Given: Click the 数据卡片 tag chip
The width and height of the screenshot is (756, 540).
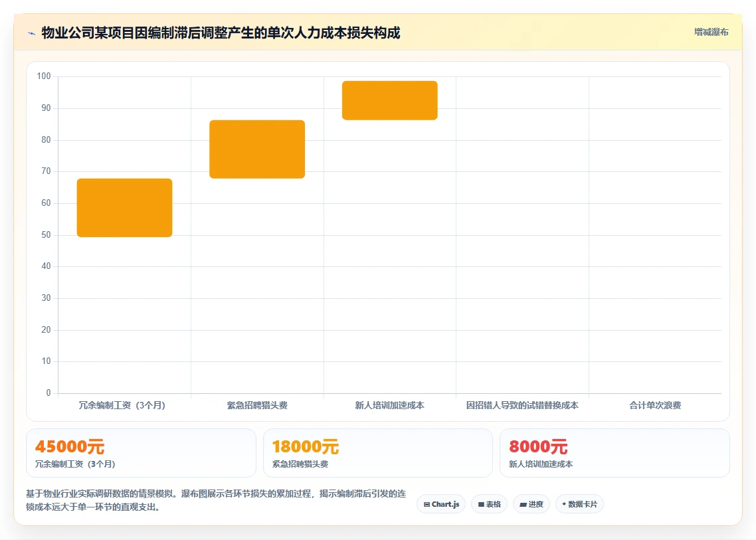Looking at the screenshot, I should click(x=579, y=504).
